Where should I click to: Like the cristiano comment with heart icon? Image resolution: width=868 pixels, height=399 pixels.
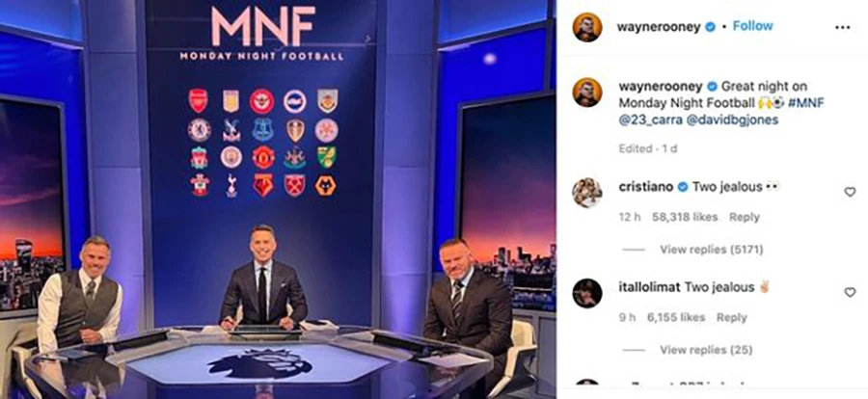pos(850,192)
